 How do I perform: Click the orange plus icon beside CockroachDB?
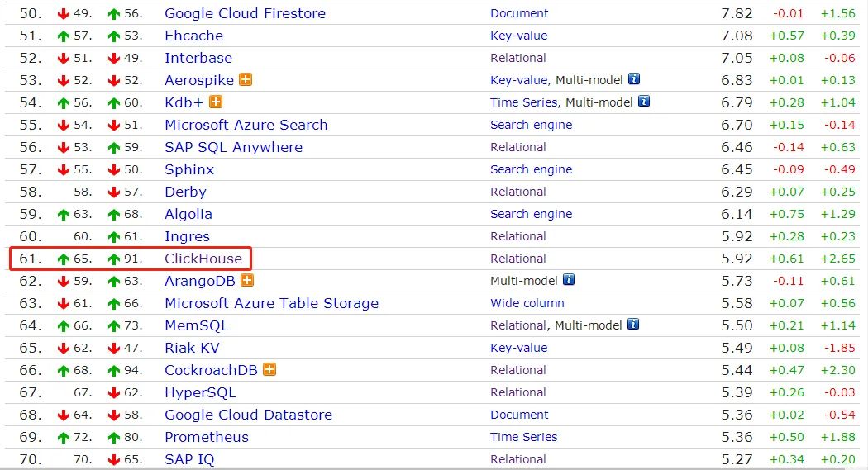click(269, 369)
